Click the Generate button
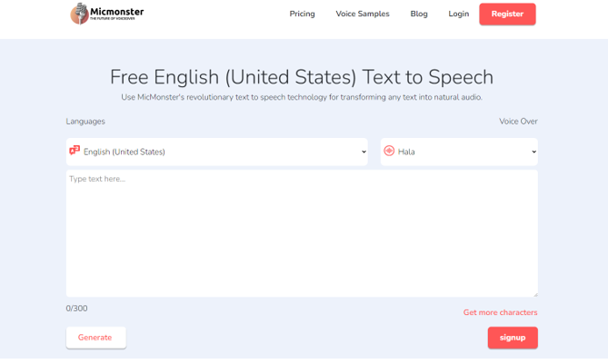 click(x=95, y=338)
